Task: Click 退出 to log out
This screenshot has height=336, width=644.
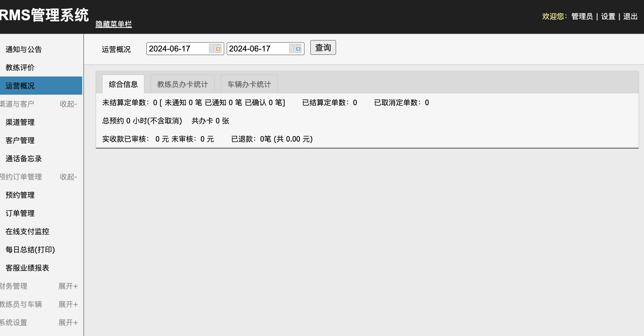Action: (x=630, y=17)
